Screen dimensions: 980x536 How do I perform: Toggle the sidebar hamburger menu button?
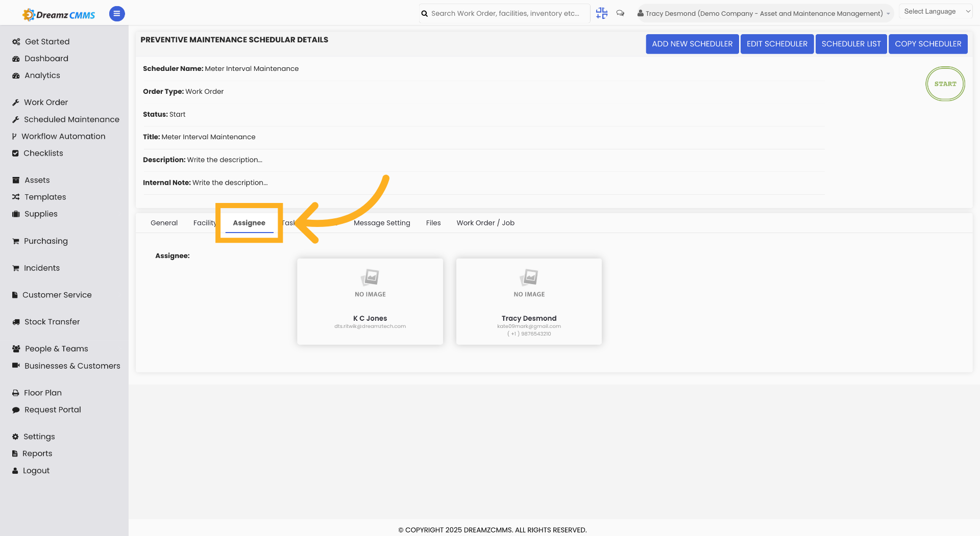click(x=117, y=14)
